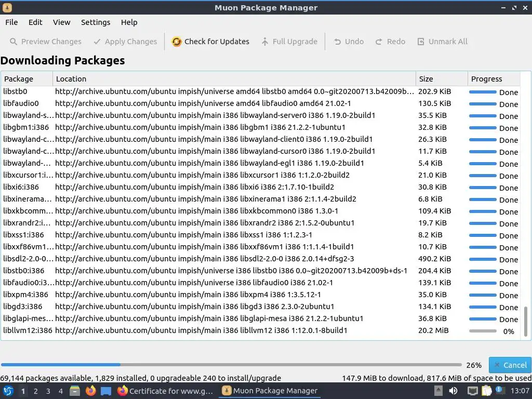Select the libfaudio0 package row
The height and width of the screenshot is (399, 532).
[260, 103]
